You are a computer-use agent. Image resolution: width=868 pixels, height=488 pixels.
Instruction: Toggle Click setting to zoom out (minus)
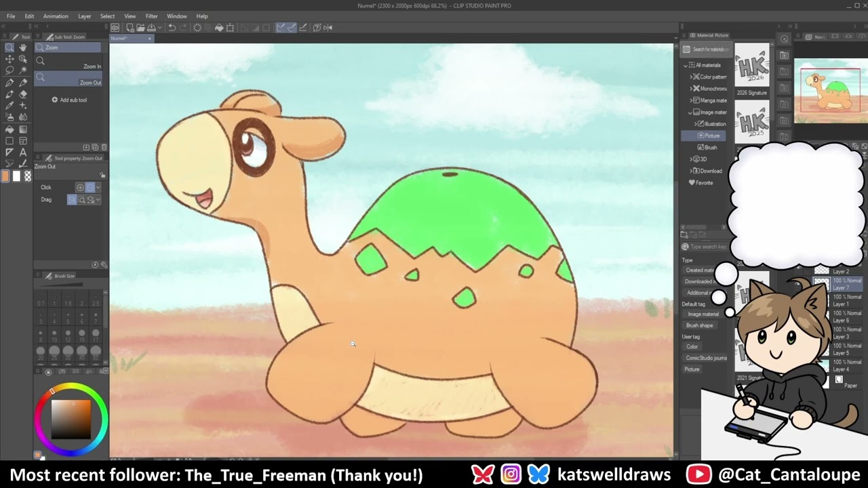89,187
